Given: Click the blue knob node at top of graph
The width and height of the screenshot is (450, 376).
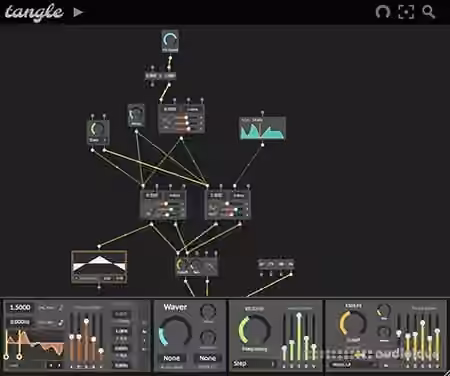Looking at the screenshot, I should 170,41.
